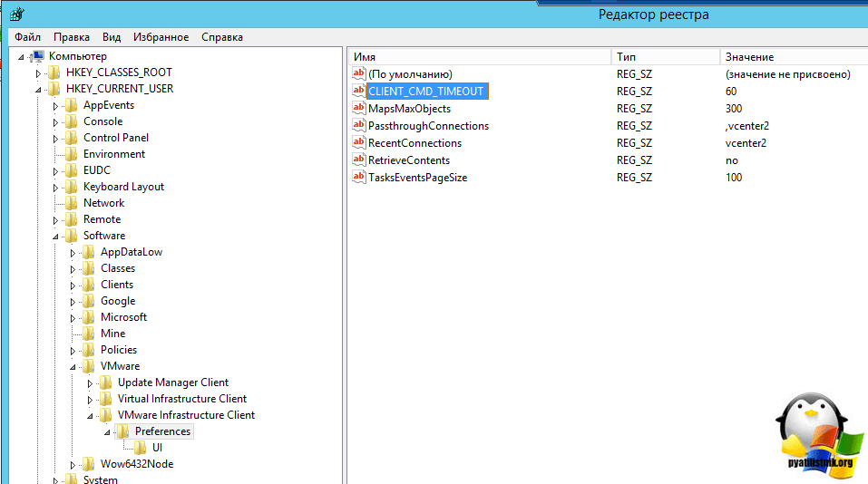This screenshot has height=484, width=868.
Task: Collapse the VMware key branch
Action: coord(73,366)
